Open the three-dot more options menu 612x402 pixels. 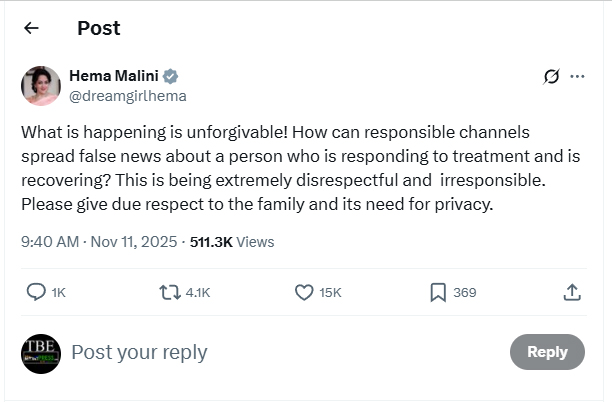click(x=577, y=77)
